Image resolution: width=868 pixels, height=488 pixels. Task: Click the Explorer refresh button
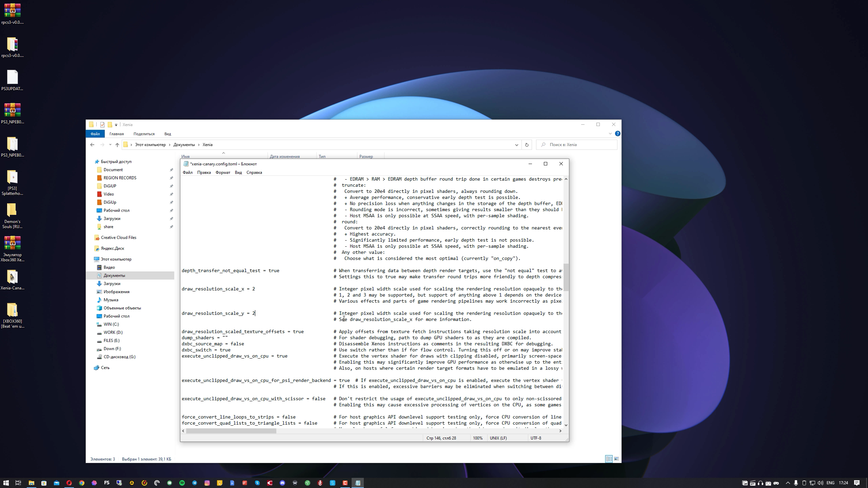[527, 145]
